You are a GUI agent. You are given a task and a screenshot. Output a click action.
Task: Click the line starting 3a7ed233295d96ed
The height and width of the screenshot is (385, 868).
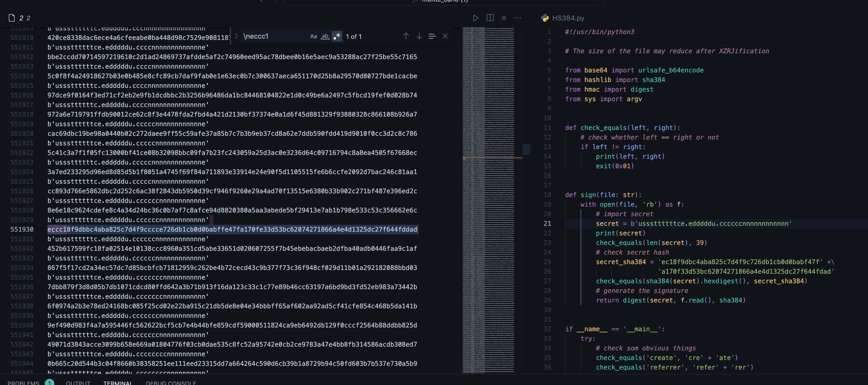click(232, 172)
